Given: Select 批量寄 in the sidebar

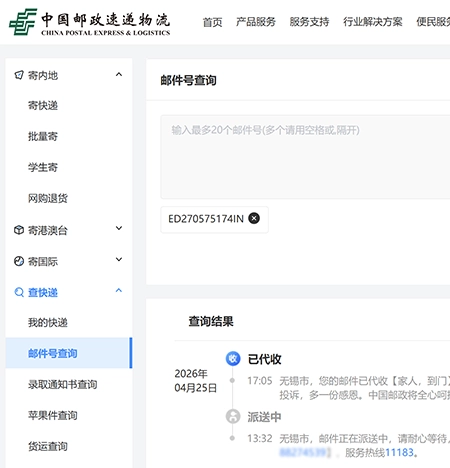Looking at the screenshot, I should [x=43, y=136].
